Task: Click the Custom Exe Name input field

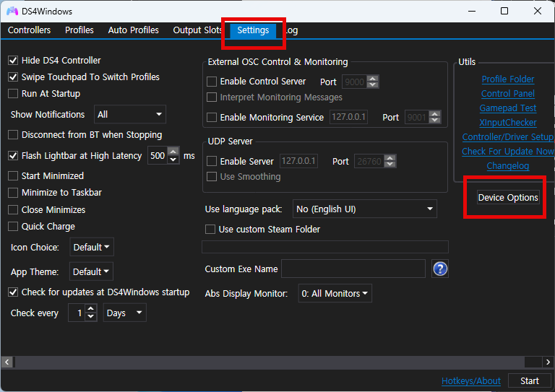Action: click(353, 269)
